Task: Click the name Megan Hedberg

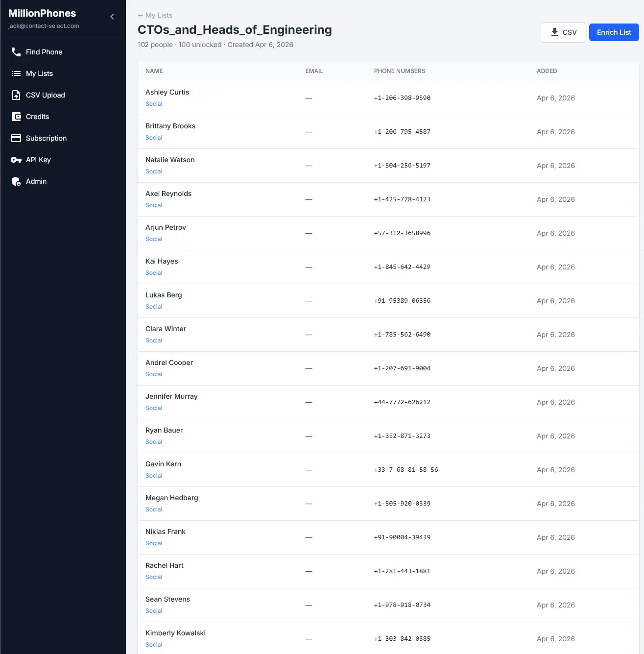Action: (x=172, y=498)
